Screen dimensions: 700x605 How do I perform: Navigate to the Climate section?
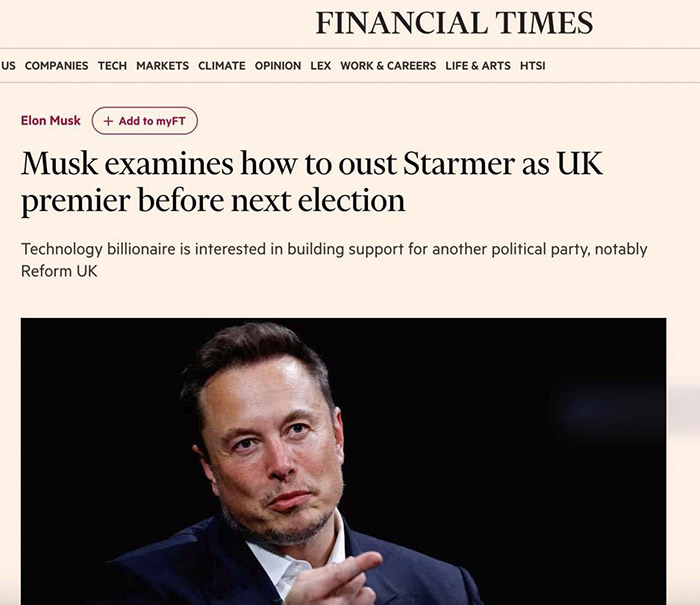pos(221,66)
